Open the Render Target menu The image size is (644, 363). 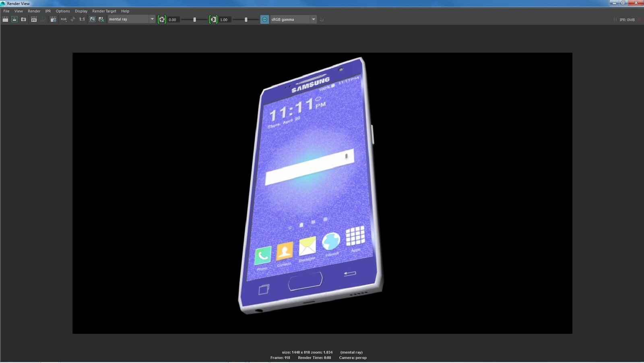pyautogui.click(x=104, y=11)
